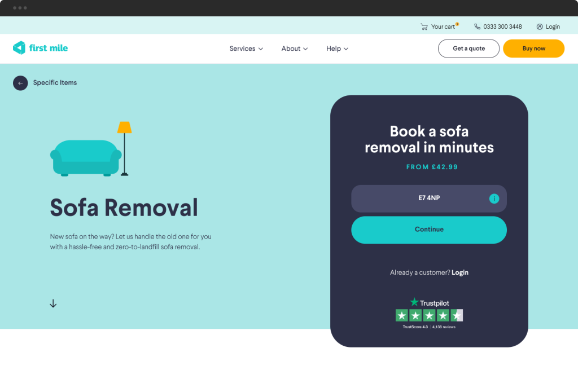Click the First Mile logo icon
This screenshot has width=578, height=392.
point(19,48)
